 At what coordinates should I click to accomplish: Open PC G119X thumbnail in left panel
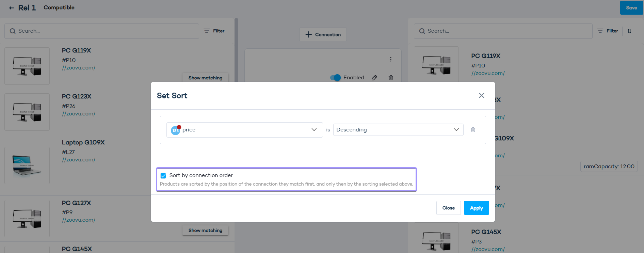pos(27,66)
